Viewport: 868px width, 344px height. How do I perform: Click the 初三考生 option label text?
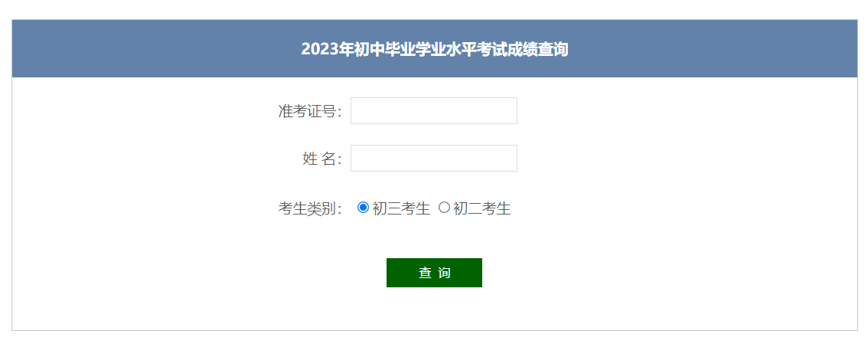401,208
